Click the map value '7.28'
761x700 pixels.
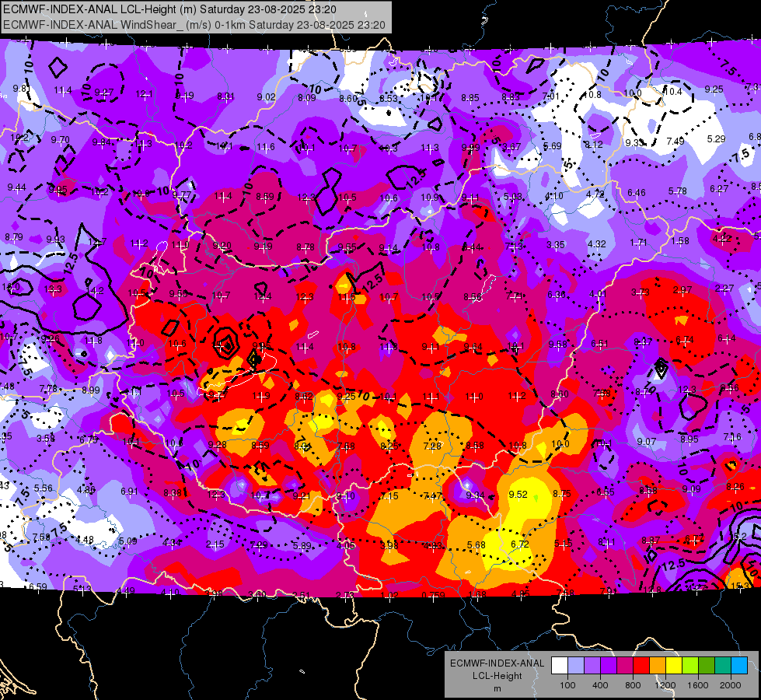tap(432, 446)
